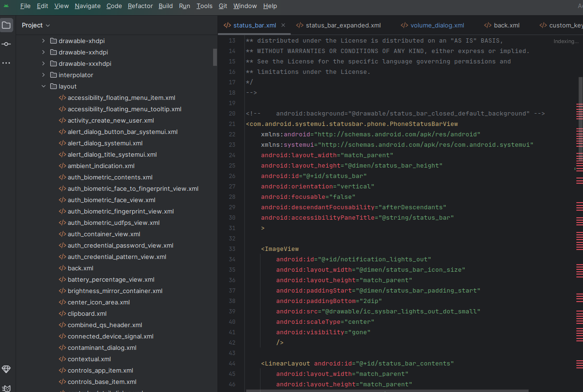This screenshot has height=392, width=583.
Task: Open the Build menu
Action: click(165, 6)
